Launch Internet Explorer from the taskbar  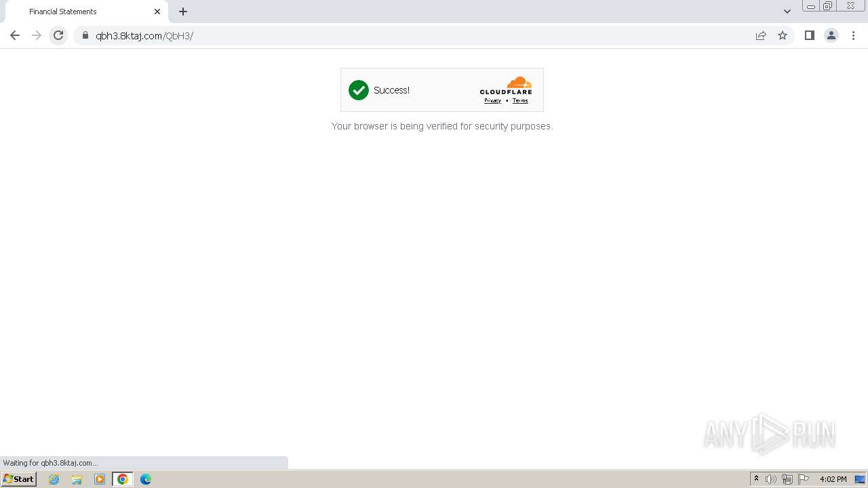(x=54, y=479)
